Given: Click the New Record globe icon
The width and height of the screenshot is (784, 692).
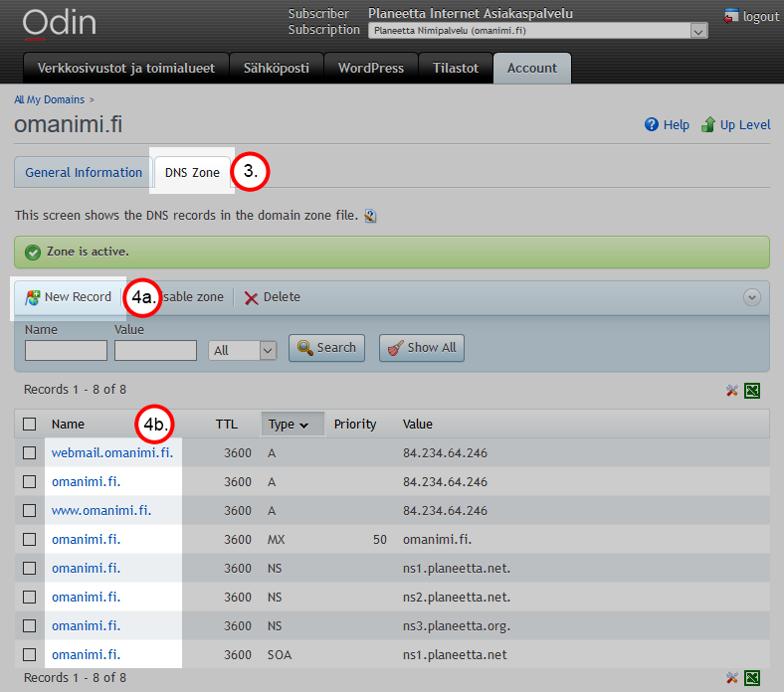Looking at the screenshot, I should tap(33, 298).
